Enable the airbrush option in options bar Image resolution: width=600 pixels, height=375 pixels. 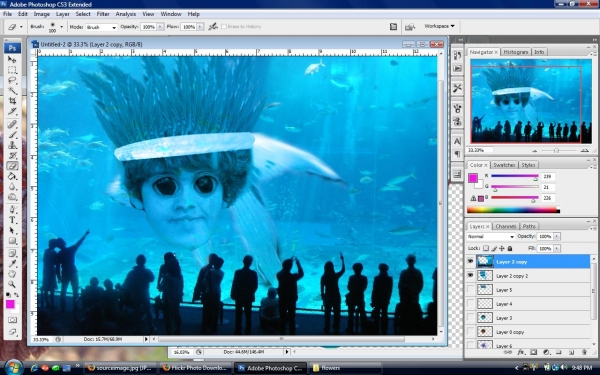pyautogui.click(x=213, y=26)
